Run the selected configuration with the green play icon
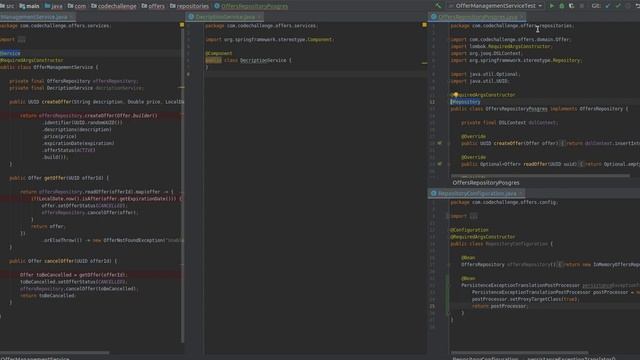 click(552, 6)
